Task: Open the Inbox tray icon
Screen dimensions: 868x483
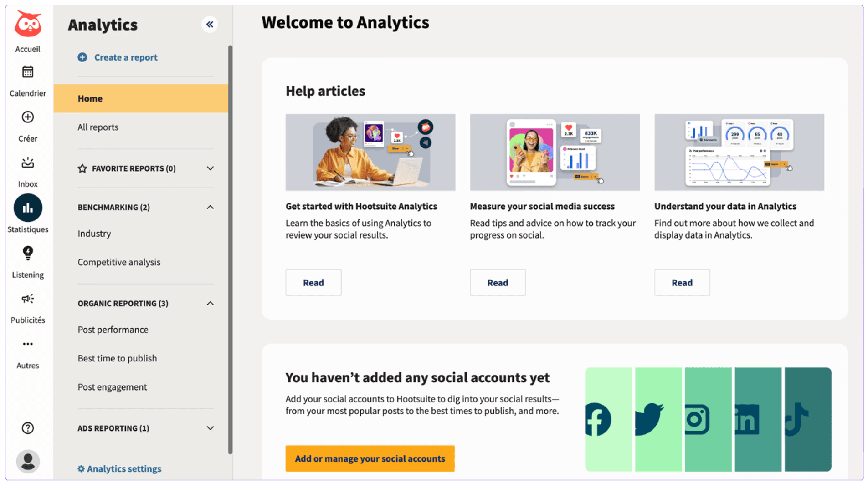Action: click(28, 163)
